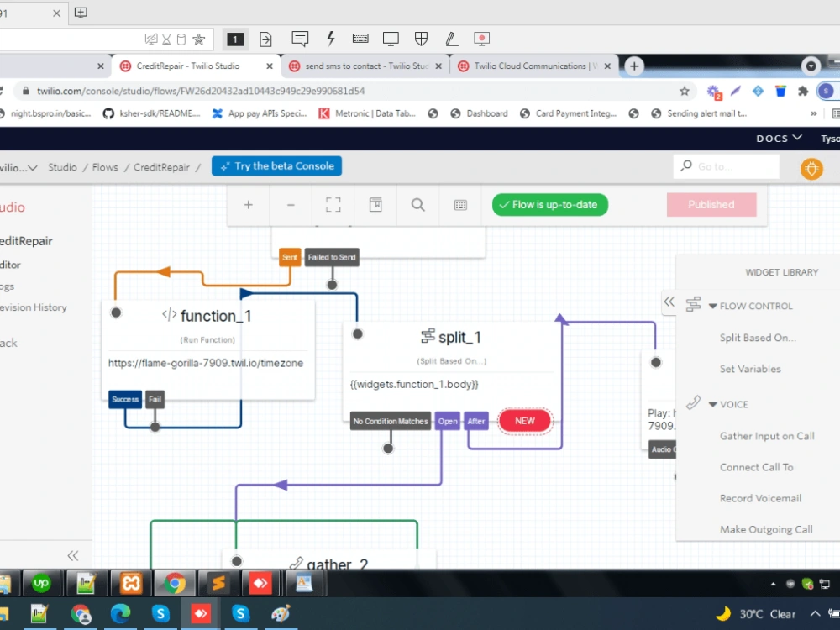This screenshot has width=840, height=630.
Task: Collapse the VOICE widget group
Action: tap(713, 405)
